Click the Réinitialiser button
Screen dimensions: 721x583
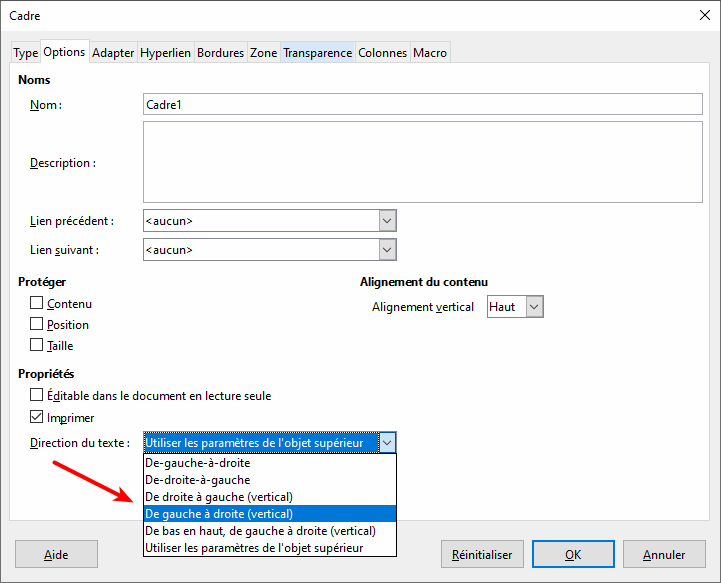(482, 554)
